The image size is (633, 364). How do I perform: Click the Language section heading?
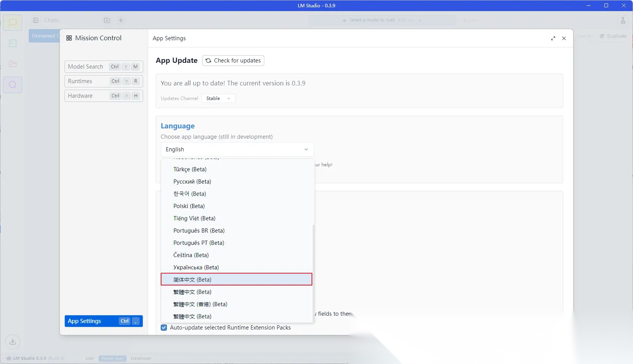click(x=178, y=126)
